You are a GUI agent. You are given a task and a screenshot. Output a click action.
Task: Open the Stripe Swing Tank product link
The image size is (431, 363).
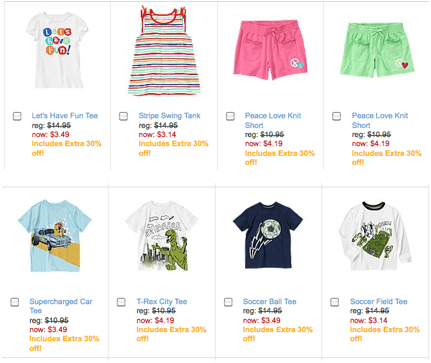click(169, 116)
